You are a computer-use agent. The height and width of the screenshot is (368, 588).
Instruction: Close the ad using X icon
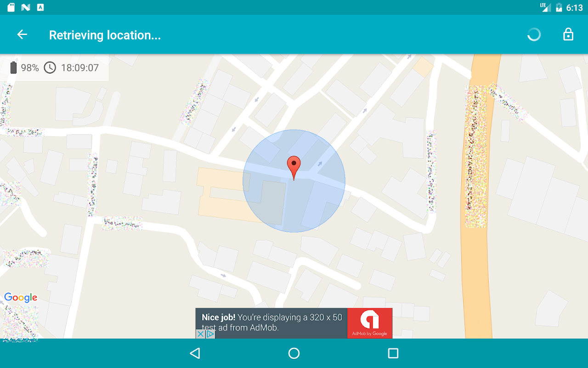(x=200, y=334)
